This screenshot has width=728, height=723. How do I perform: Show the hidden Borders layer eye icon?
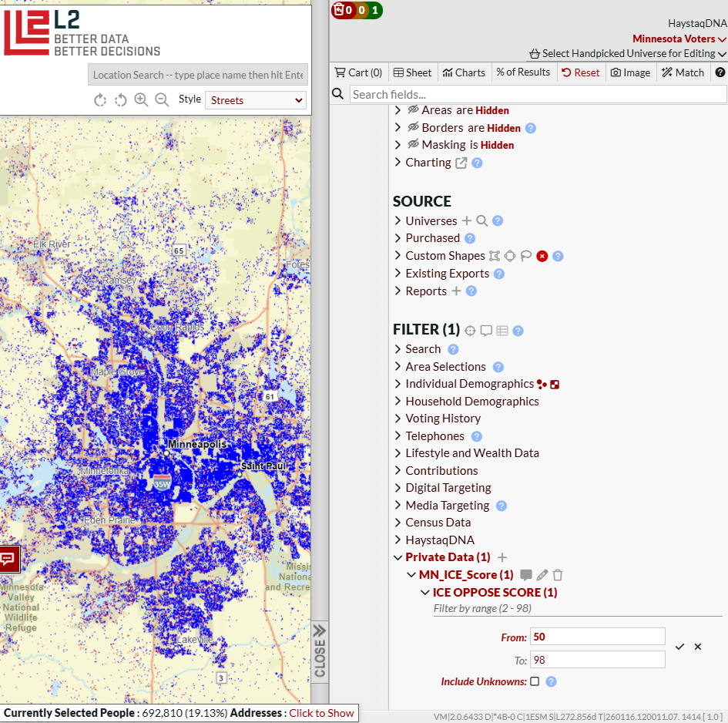[x=413, y=127]
